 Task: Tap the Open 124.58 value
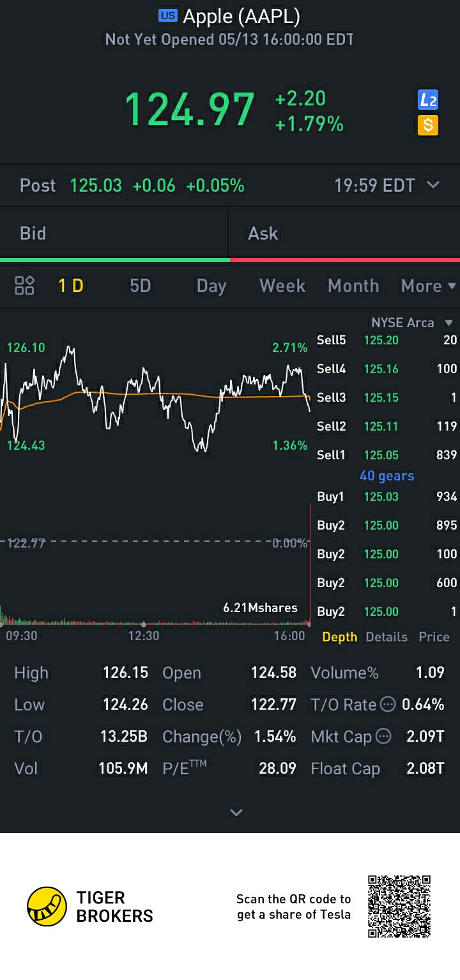tap(273, 673)
